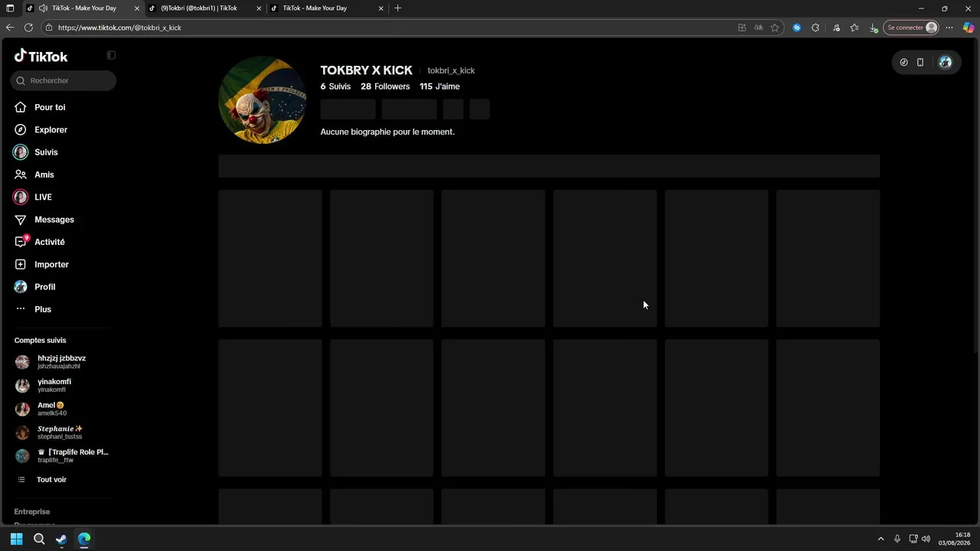Click the coin icon in top-right pill
The width and height of the screenshot is (980, 551).
(x=903, y=63)
